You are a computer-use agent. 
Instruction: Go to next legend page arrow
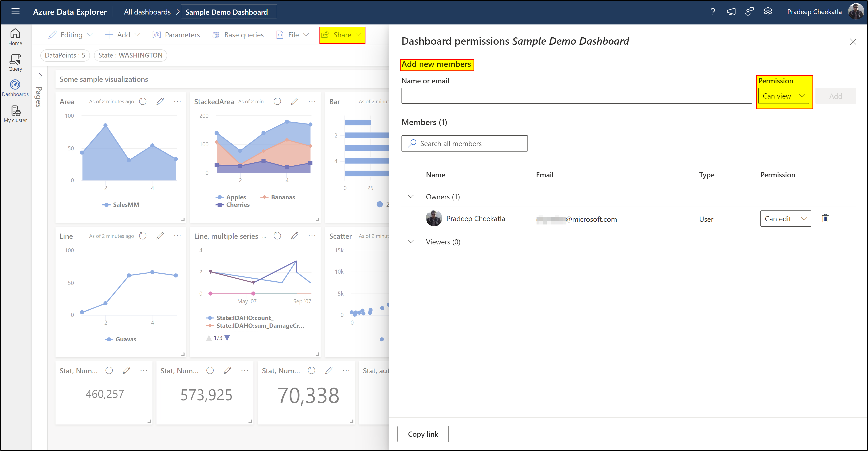(227, 338)
